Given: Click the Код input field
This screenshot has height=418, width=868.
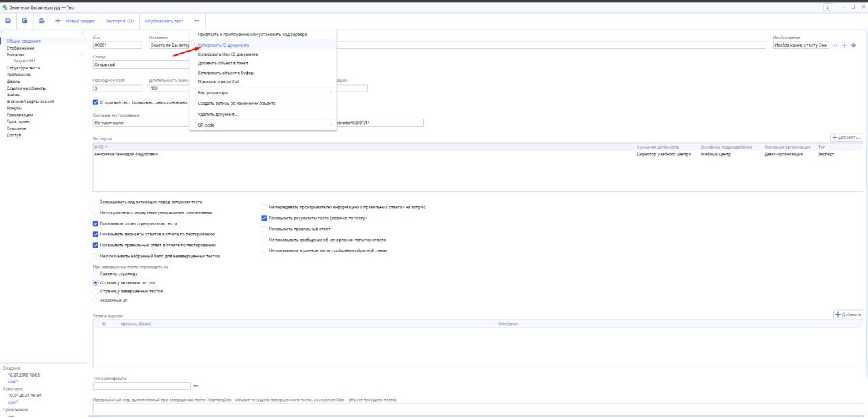Looking at the screenshot, I should pyautogui.click(x=117, y=45).
